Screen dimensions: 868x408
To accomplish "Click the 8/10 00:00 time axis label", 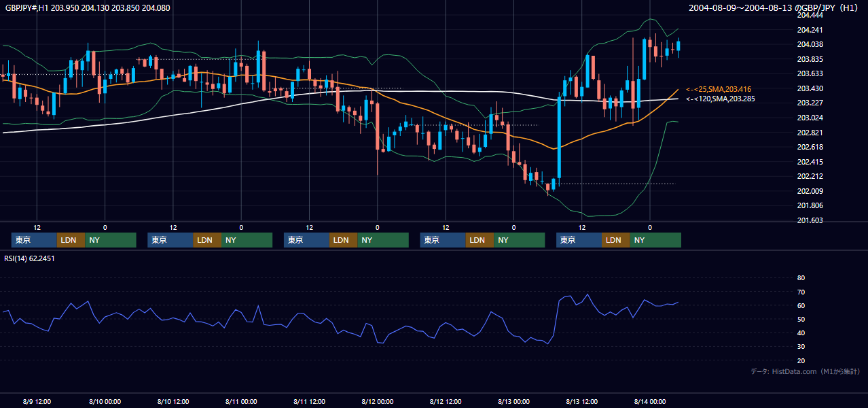I will coord(105,401).
